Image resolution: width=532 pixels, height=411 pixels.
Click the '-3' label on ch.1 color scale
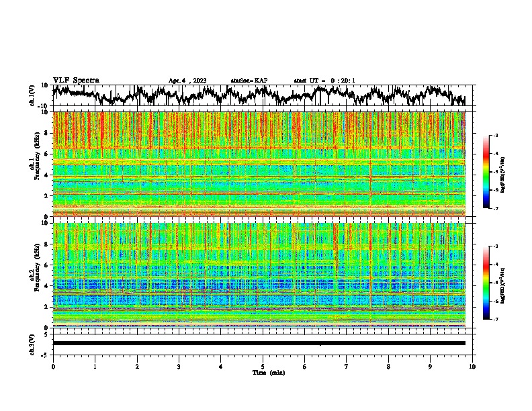tap(496, 135)
